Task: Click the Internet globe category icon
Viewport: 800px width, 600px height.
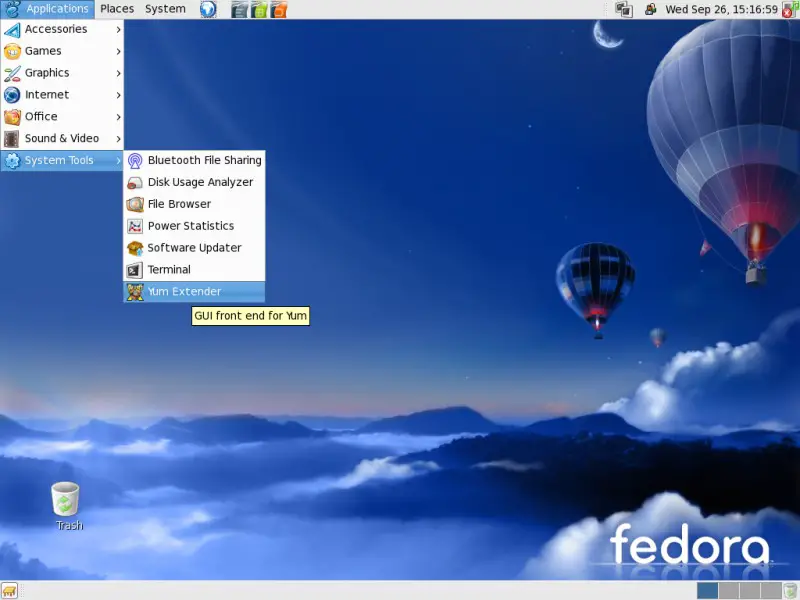Action: tap(12, 95)
